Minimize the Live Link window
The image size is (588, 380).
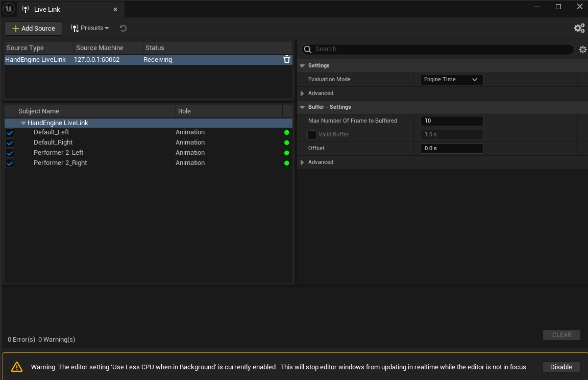coord(537,7)
